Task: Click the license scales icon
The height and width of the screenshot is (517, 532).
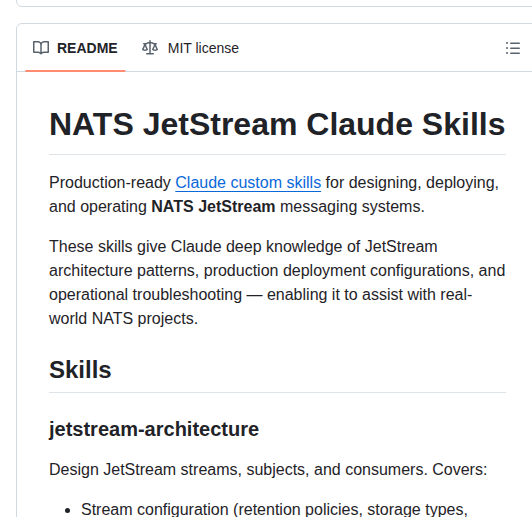Action: tap(150, 48)
